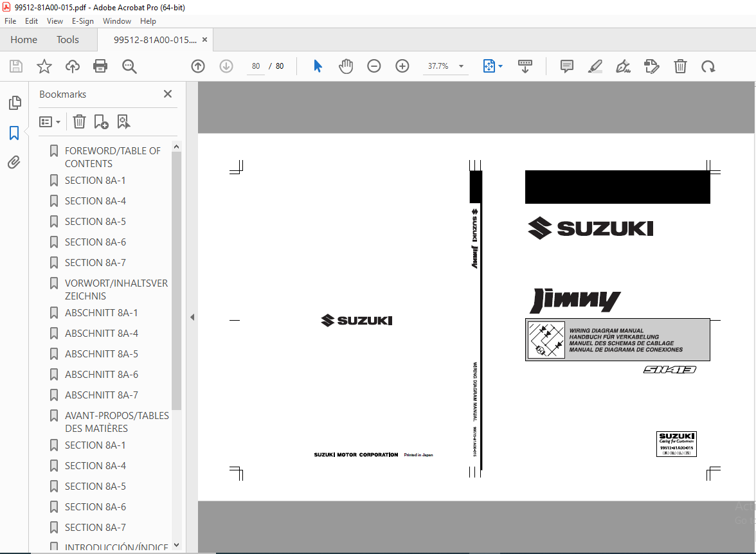The image size is (756, 554).
Task: Jump to ABSCHNITT 8A-1 bookmark
Action: click(x=102, y=313)
